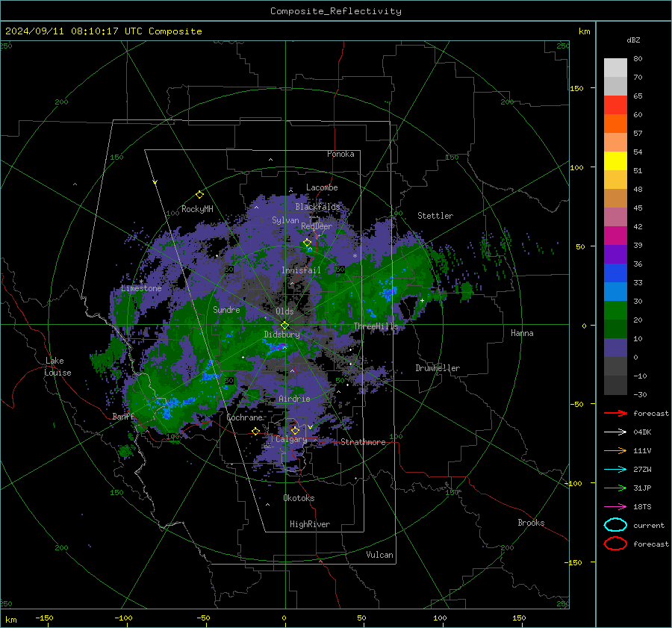Click the magenta 18TS arrow legend icon
672x628 pixels.
615,507
